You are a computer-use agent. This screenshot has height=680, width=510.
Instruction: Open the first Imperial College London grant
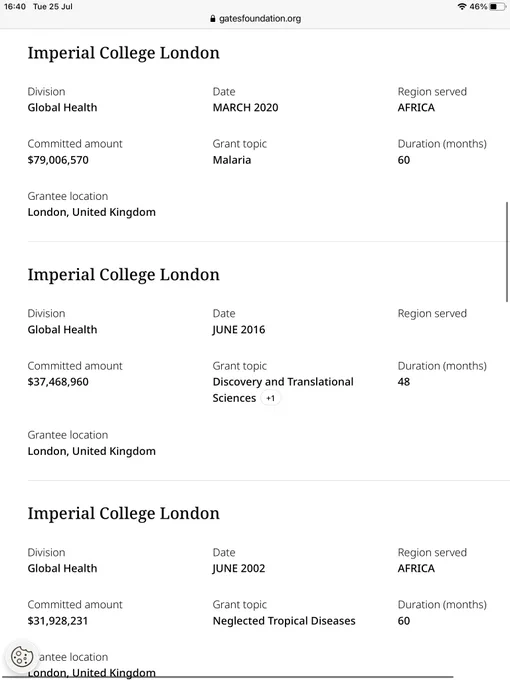(x=124, y=53)
